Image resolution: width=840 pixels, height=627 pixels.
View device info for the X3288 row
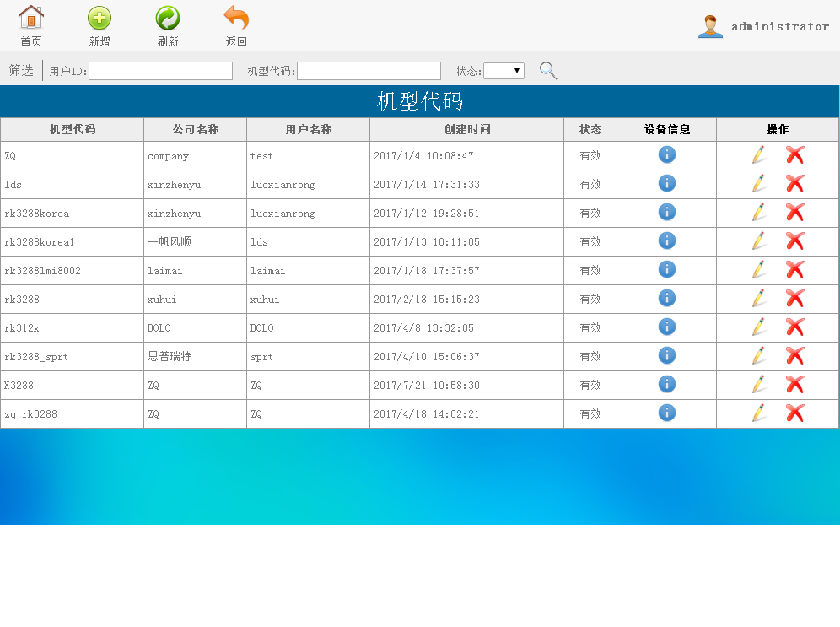pos(667,384)
